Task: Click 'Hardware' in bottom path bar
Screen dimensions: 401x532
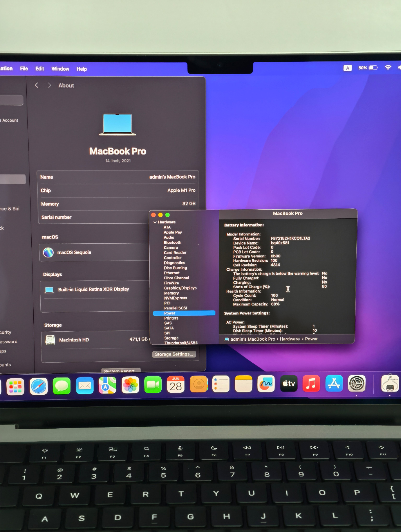Action: tap(290, 339)
